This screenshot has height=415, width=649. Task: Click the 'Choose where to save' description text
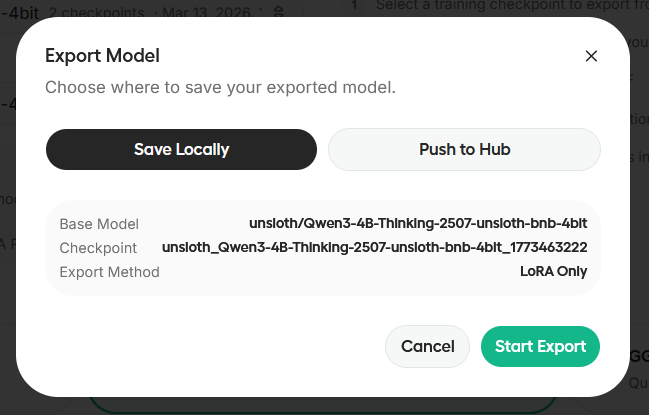pos(220,87)
